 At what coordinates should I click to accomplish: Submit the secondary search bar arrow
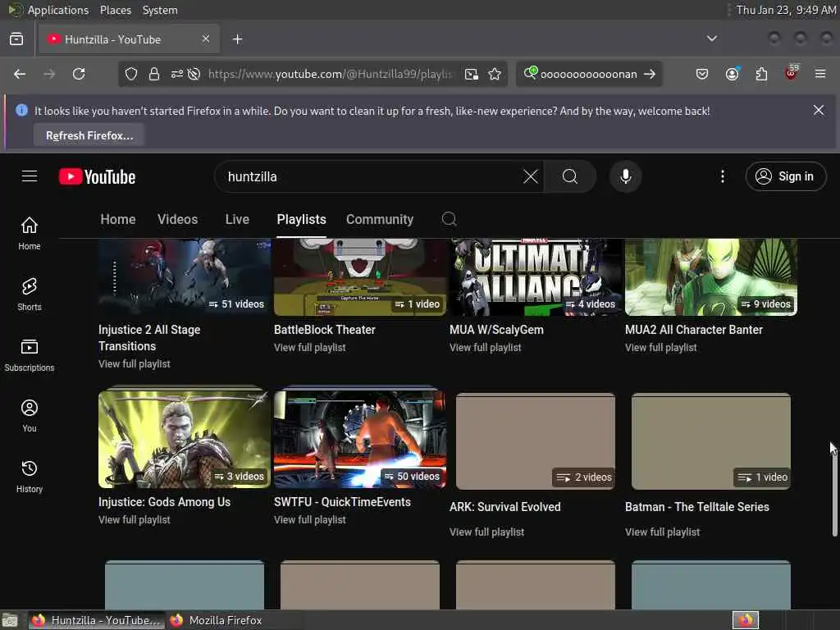(x=650, y=74)
